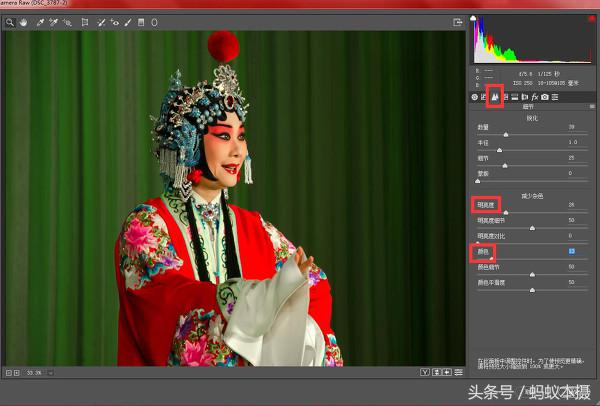This screenshot has width=600, height=406.
Task: Toggle current panel settings and defaults icon
Action: click(458, 372)
